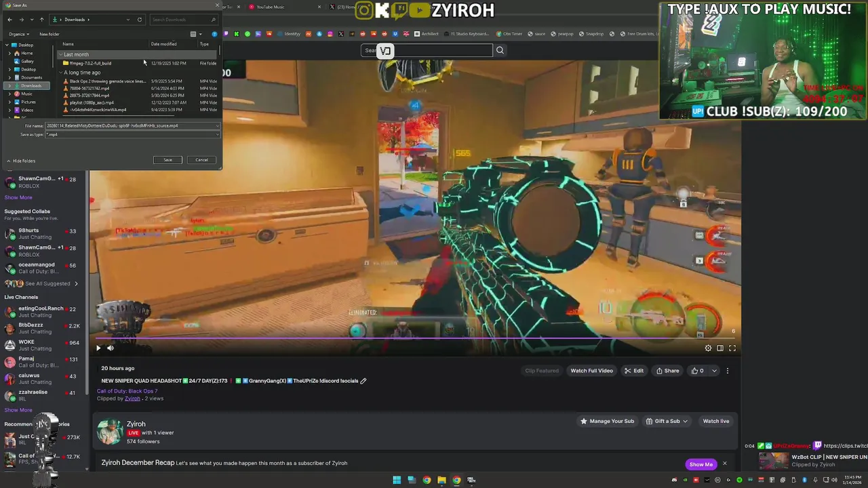This screenshot has width=868, height=488.
Task: Collapse A long time ago group
Action: (x=61, y=73)
